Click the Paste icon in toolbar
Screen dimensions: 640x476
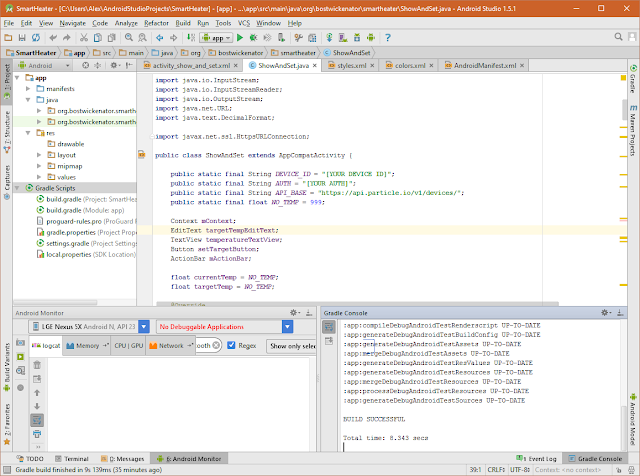111,38
